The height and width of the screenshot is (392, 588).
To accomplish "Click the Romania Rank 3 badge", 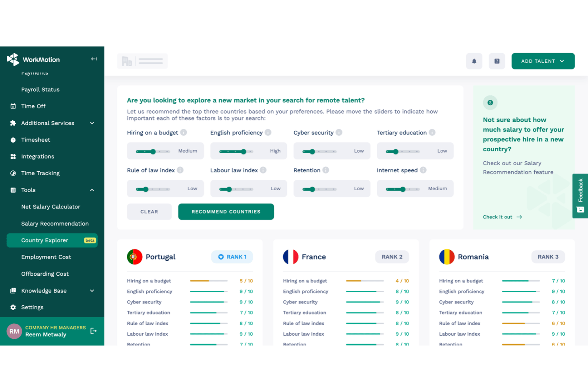I will point(548,257).
